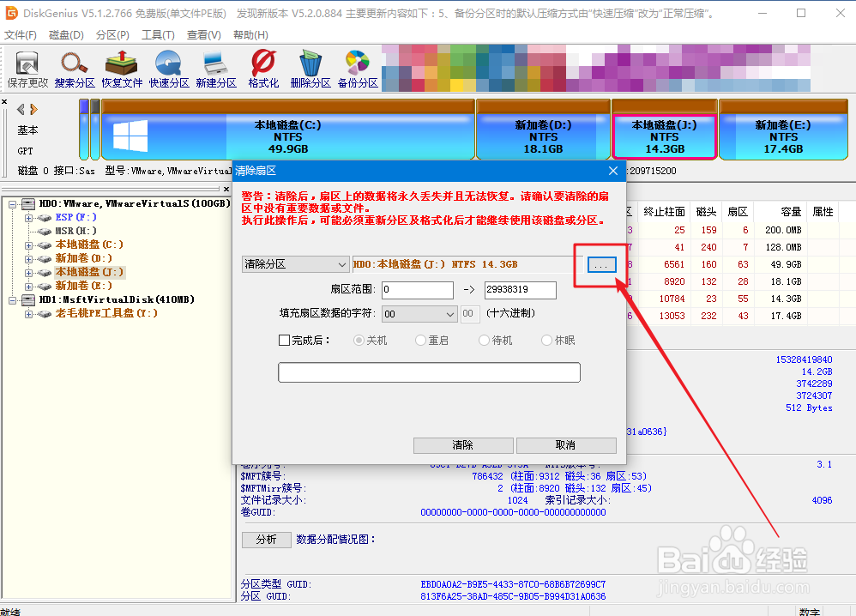
Task: Click the 保存更改 toolbar icon
Action: pos(27,69)
